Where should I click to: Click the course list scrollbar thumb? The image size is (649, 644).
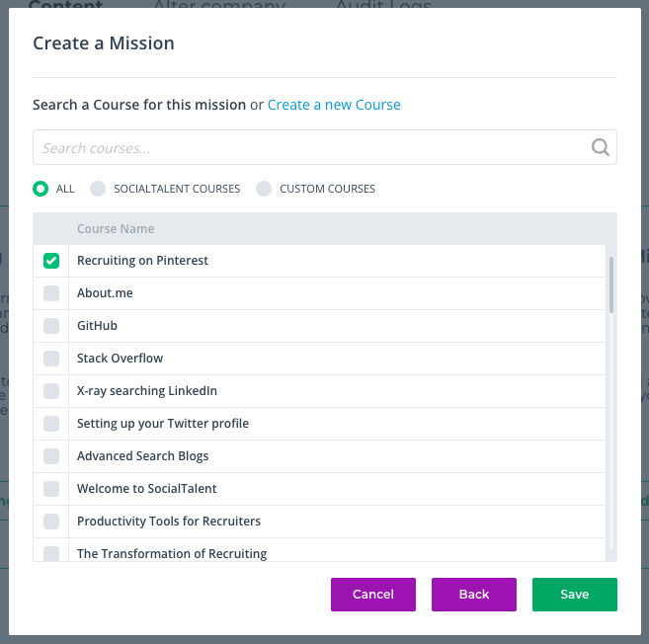coord(610,284)
